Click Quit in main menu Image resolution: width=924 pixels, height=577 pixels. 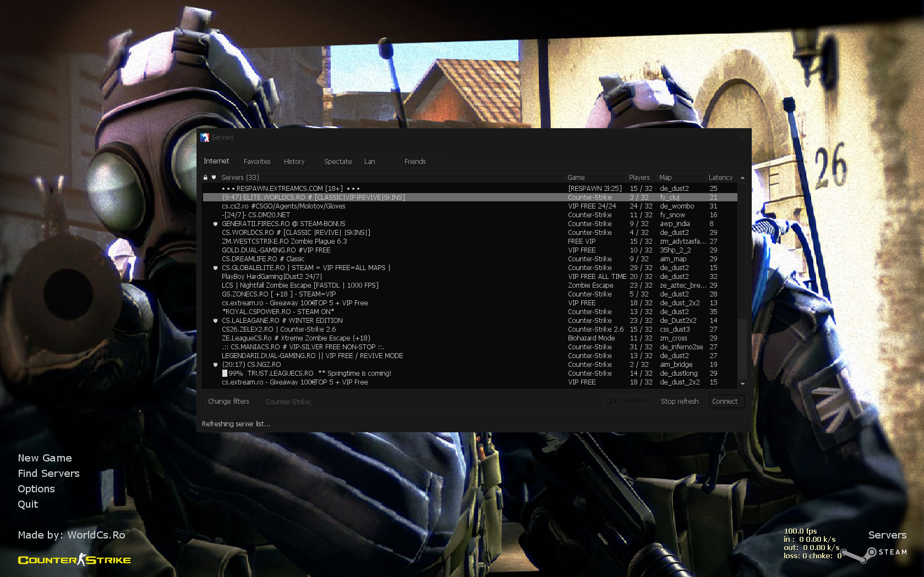point(28,504)
